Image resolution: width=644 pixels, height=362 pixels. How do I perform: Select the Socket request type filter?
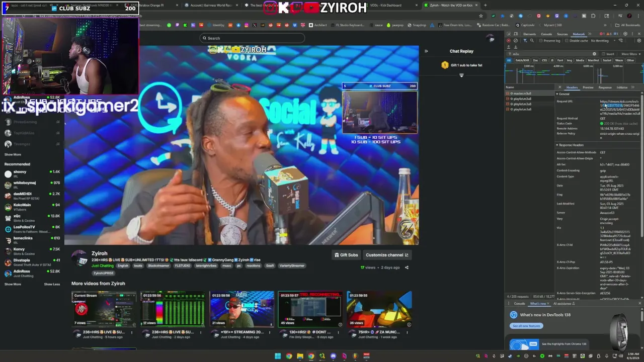coord(607,60)
